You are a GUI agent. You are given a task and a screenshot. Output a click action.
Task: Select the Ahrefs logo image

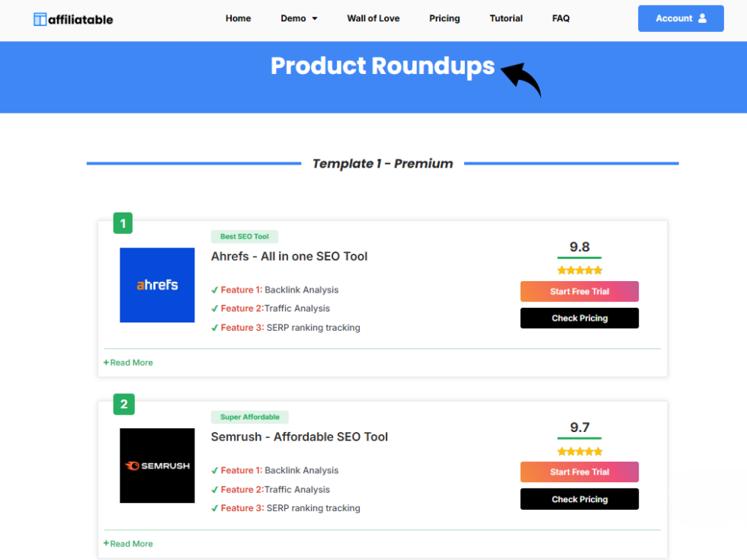157,285
